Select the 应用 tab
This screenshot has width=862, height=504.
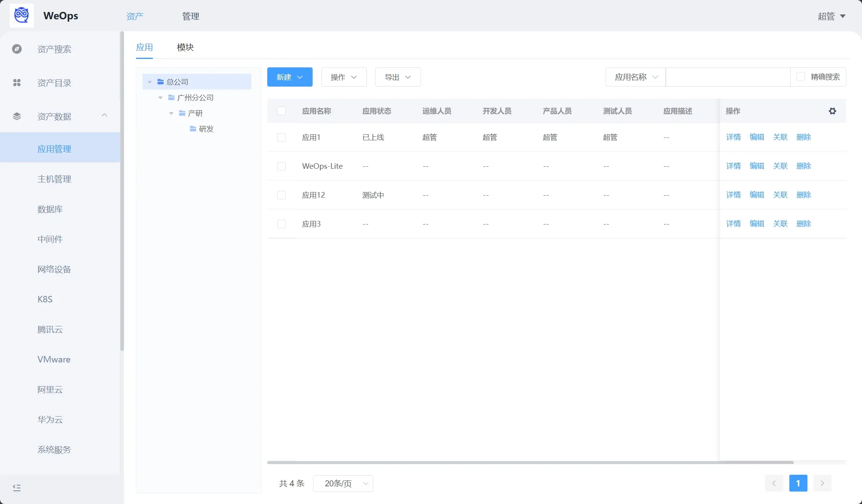[x=144, y=47]
